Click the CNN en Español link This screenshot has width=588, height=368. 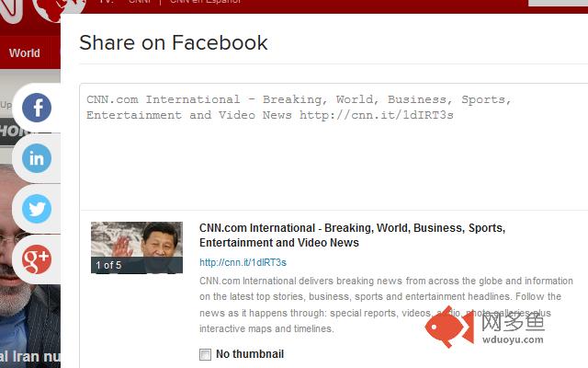click(x=206, y=3)
